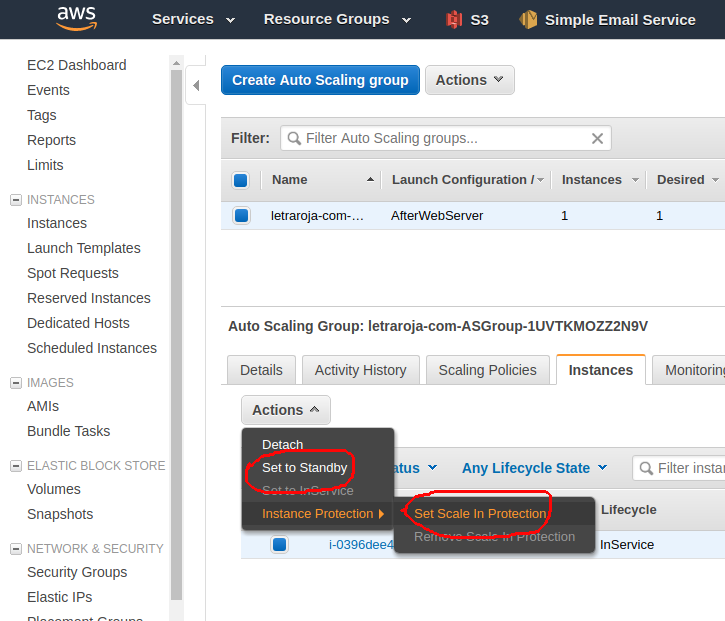Switch to the Activity History tab

(361, 370)
